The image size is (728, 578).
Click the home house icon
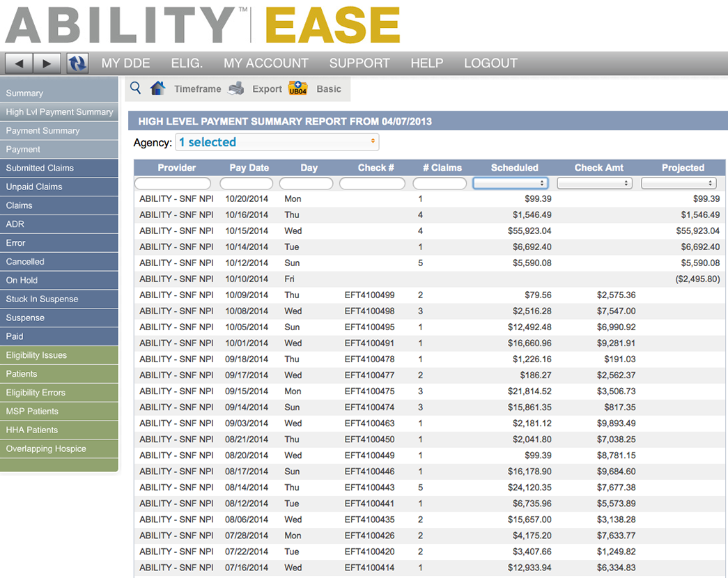coord(158,88)
